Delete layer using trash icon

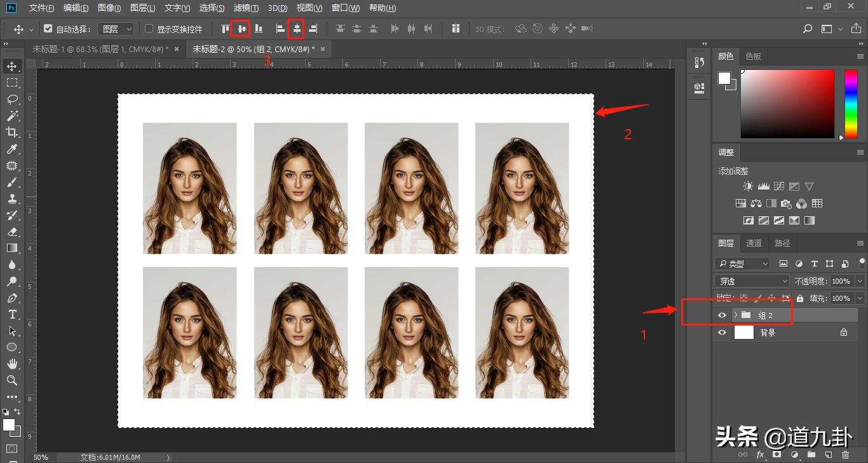(845, 455)
